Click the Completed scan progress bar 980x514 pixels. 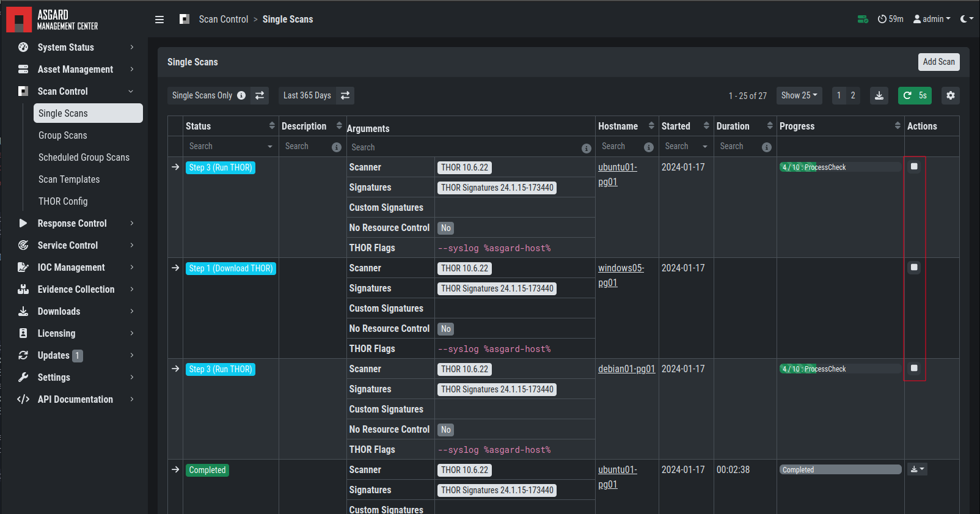(840, 469)
